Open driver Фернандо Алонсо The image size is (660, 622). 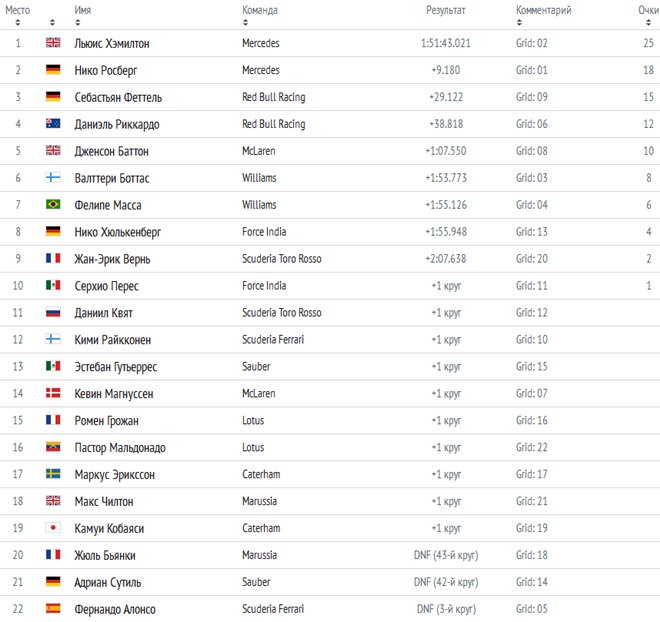click(x=115, y=609)
